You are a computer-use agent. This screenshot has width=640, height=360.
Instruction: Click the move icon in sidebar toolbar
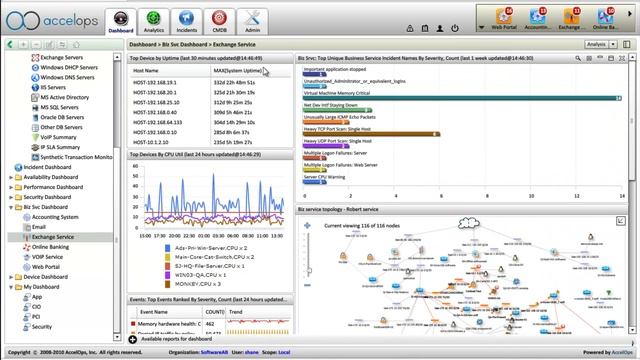(62, 44)
